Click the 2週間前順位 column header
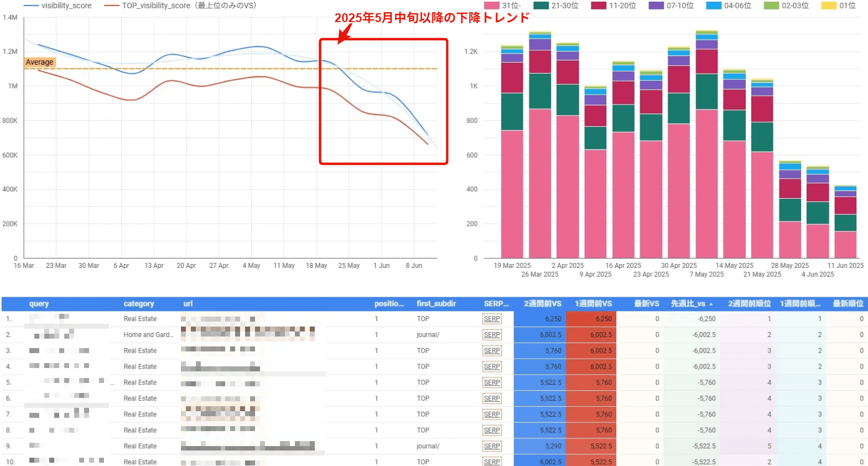 click(x=750, y=304)
